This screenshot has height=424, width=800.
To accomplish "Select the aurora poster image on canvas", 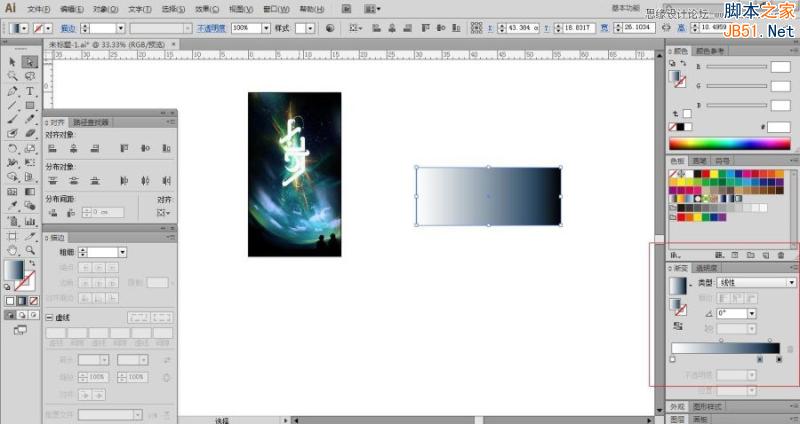I will (294, 174).
